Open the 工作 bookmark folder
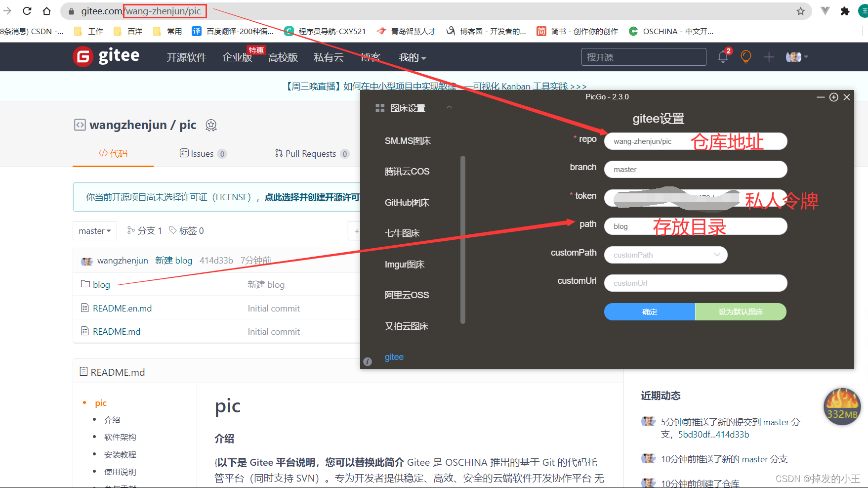Viewport: 868px width, 488px height. click(88, 31)
